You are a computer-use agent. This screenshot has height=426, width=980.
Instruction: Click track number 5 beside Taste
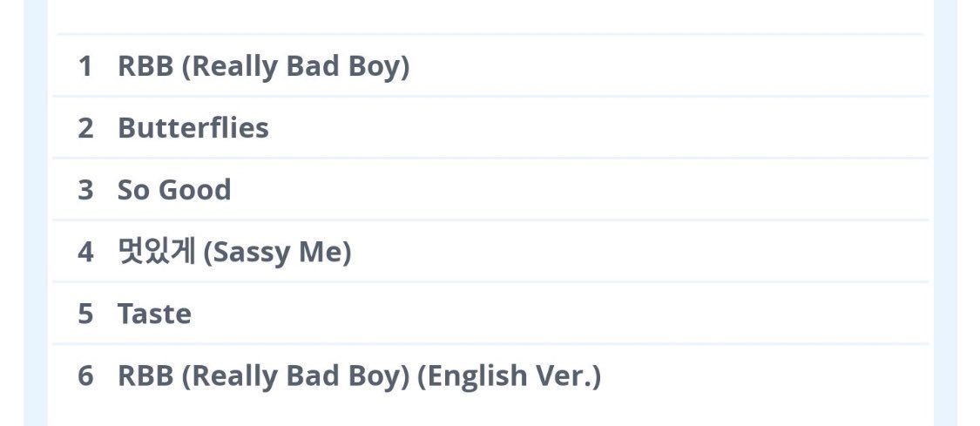coord(84,314)
